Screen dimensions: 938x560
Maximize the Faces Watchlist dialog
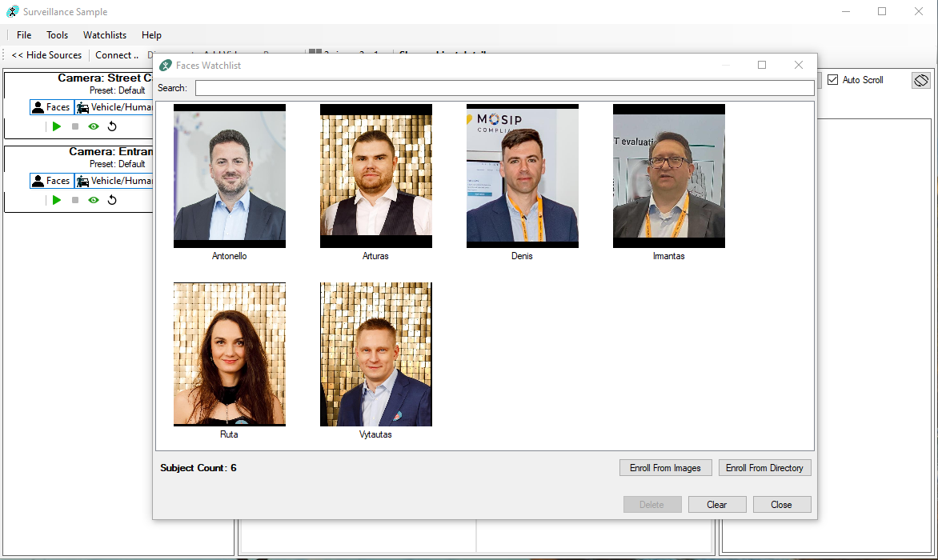click(x=762, y=65)
